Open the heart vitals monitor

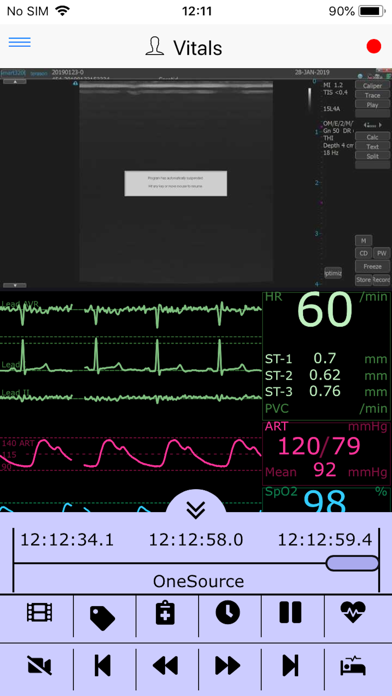coord(353,613)
